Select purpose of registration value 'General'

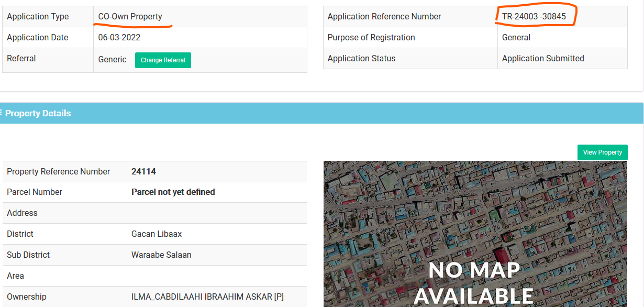(516, 38)
